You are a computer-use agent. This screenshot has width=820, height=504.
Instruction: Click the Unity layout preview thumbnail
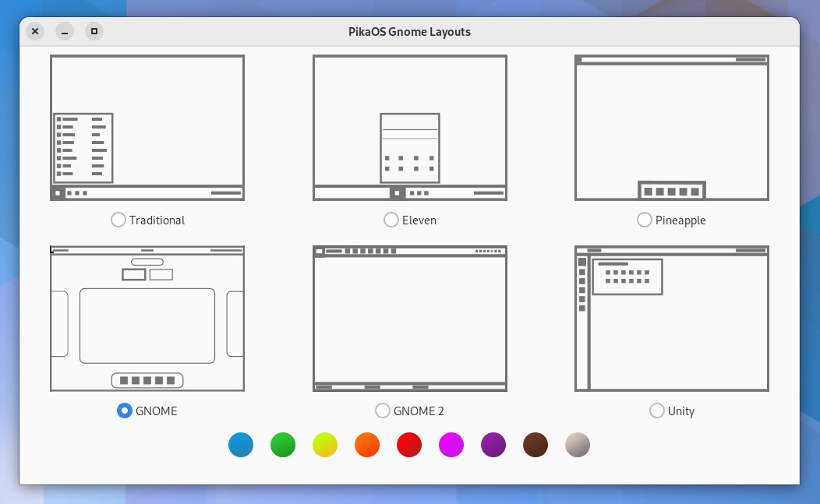tap(672, 319)
